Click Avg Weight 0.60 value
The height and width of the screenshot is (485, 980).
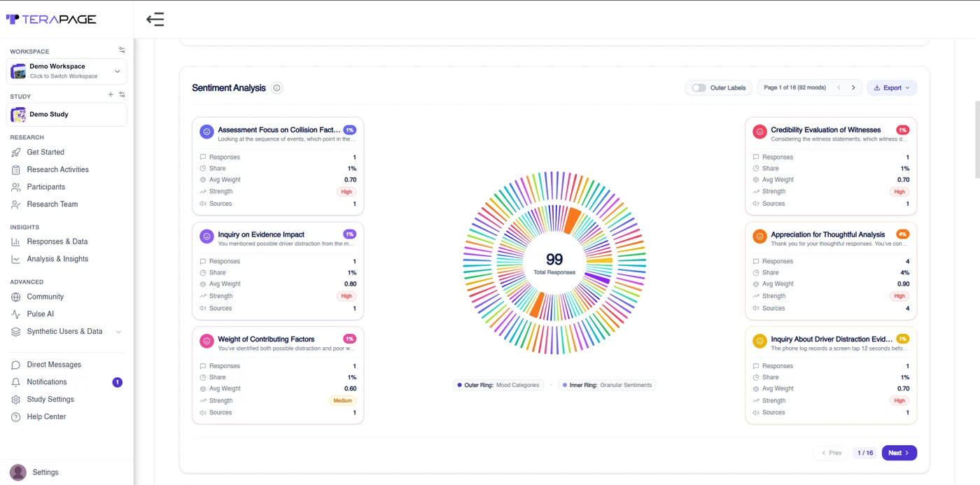point(350,388)
